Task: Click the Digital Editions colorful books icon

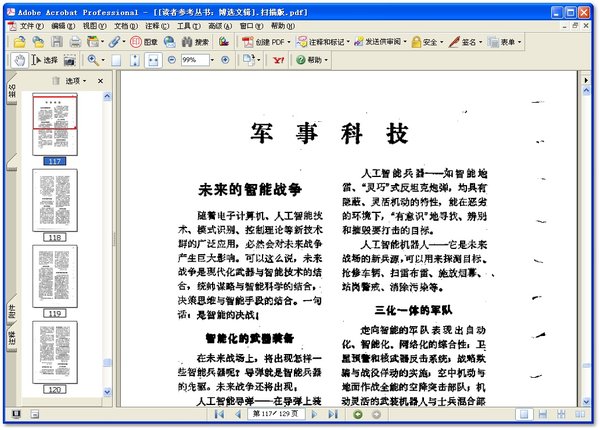Action: tap(224, 41)
